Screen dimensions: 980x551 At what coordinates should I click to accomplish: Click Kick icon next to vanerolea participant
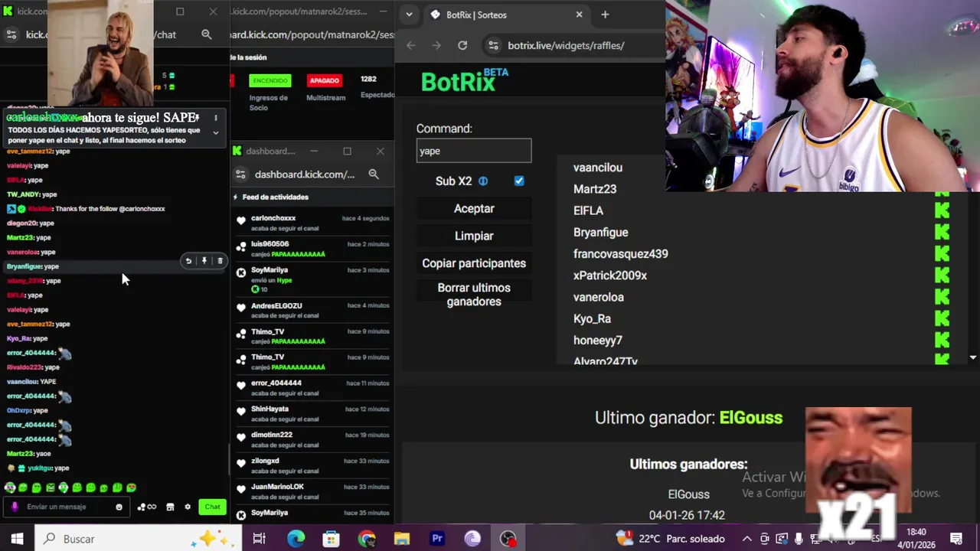click(x=942, y=296)
